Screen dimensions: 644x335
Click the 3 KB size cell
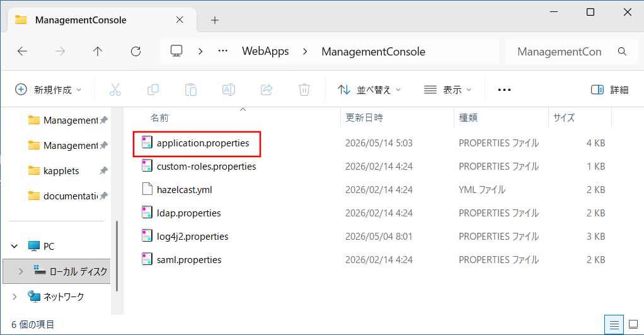(x=595, y=237)
